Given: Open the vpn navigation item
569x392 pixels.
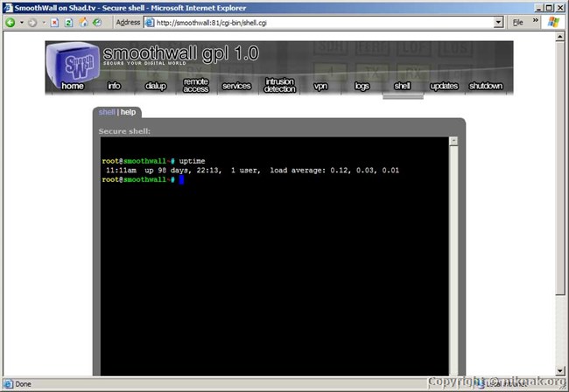Looking at the screenshot, I should [x=320, y=86].
